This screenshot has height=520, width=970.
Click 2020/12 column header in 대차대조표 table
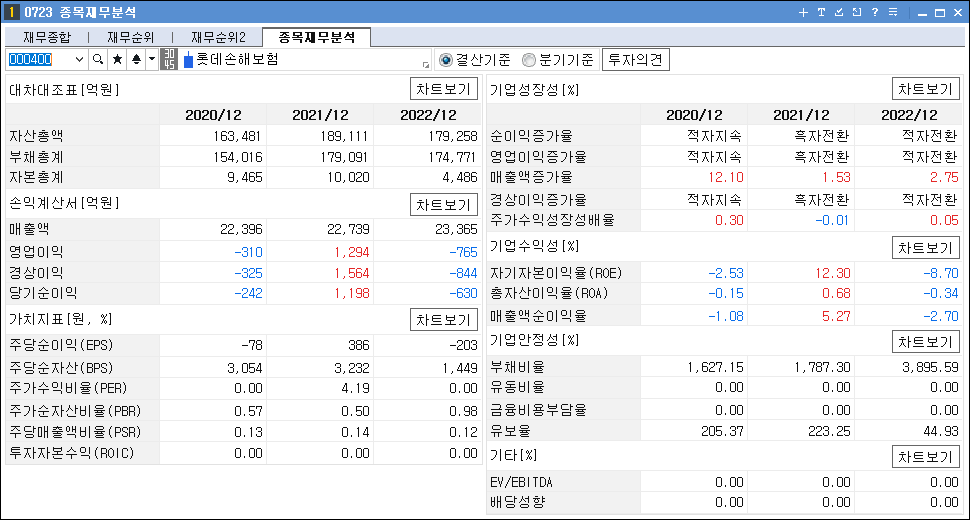(x=213, y=115)
